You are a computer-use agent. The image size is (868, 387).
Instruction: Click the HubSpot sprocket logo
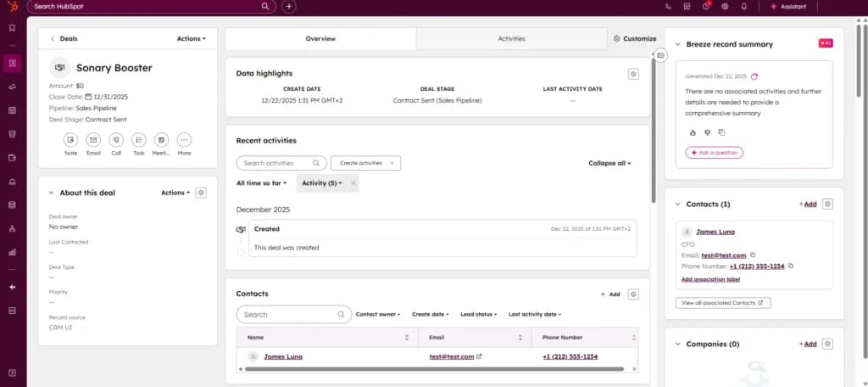click(x=13, y=7)
